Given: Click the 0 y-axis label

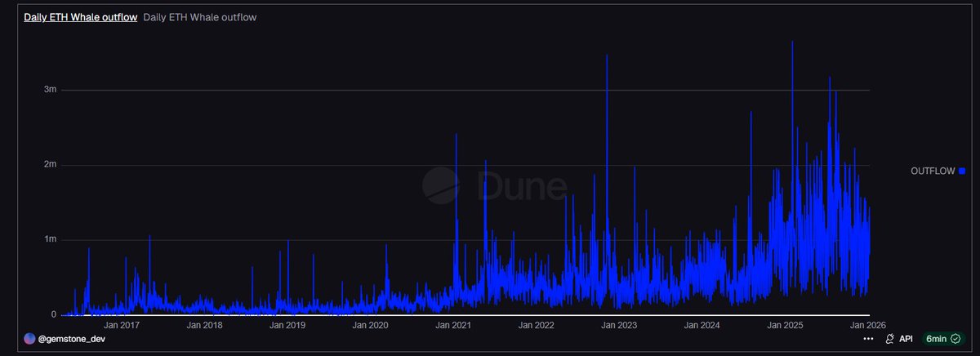Looking at the screenshot, I should (53, 315).
